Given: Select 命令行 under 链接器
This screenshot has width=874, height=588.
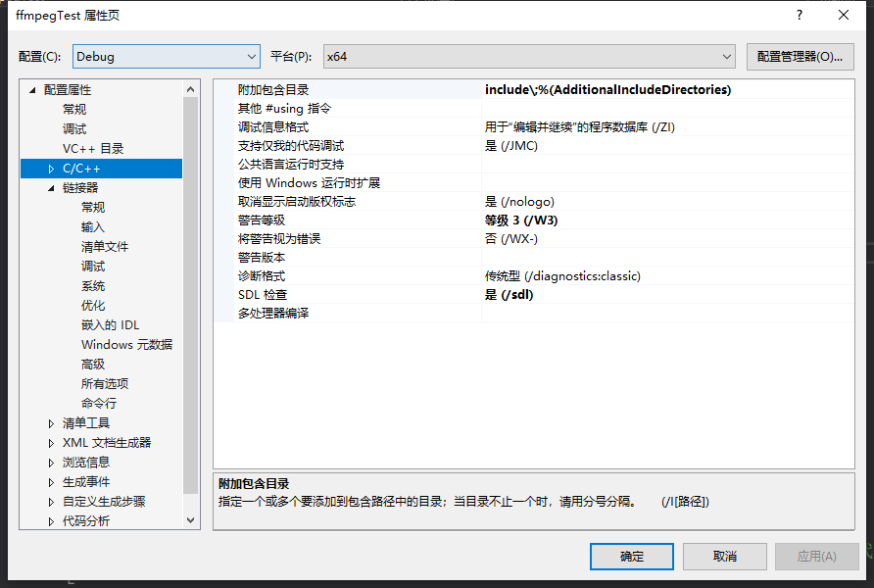Looking at the screenshot, I should (x=99, y=403).
